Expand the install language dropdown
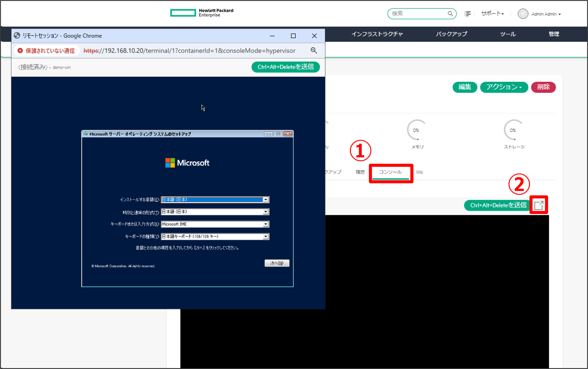This screenshot has width=588, height=369. point(266,200)
